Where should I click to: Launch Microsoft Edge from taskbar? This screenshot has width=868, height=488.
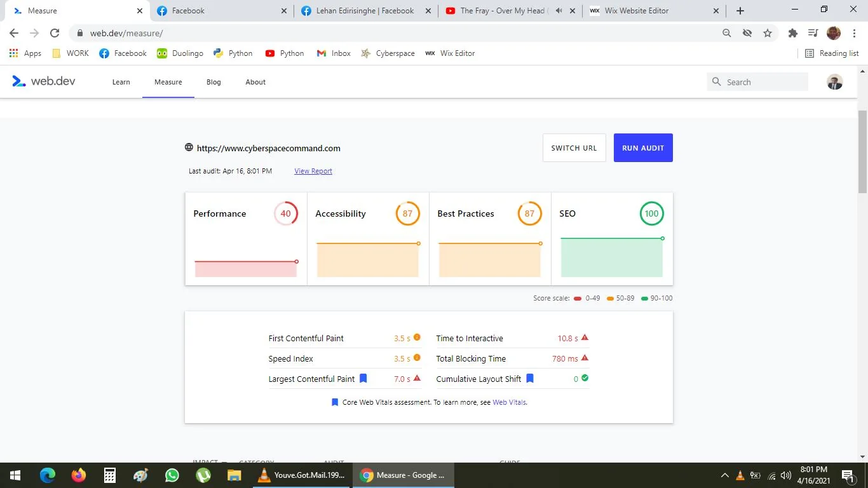click(48, 475)
